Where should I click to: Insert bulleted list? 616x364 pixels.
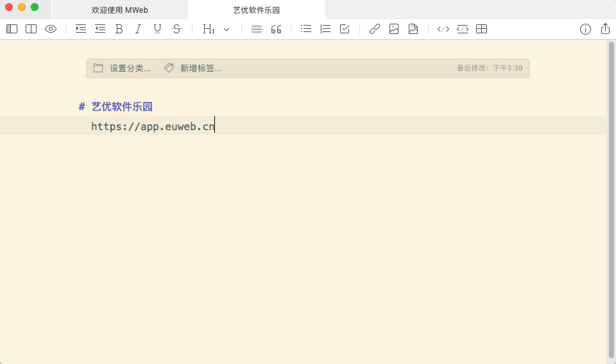306,29
